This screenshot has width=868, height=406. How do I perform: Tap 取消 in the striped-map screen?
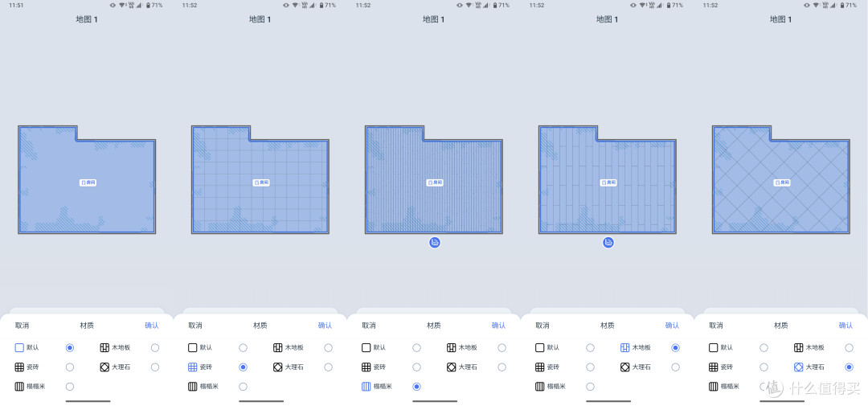pos(369,326)
